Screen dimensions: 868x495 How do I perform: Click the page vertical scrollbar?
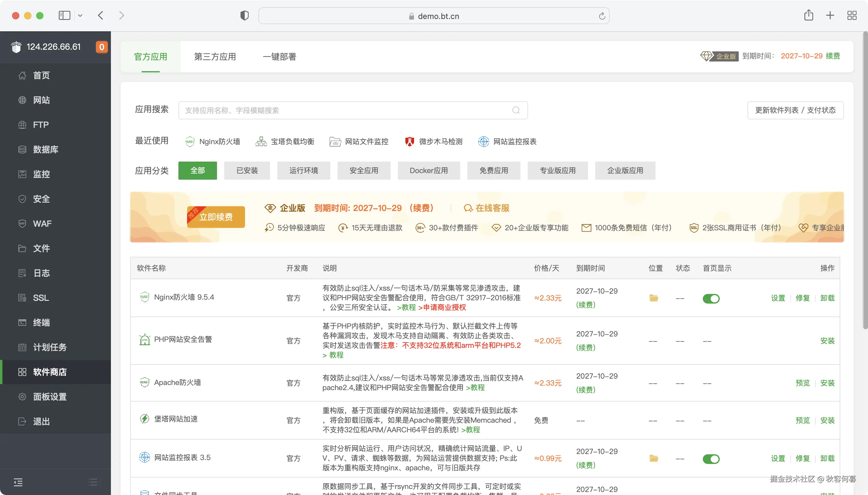click(865, 180)
